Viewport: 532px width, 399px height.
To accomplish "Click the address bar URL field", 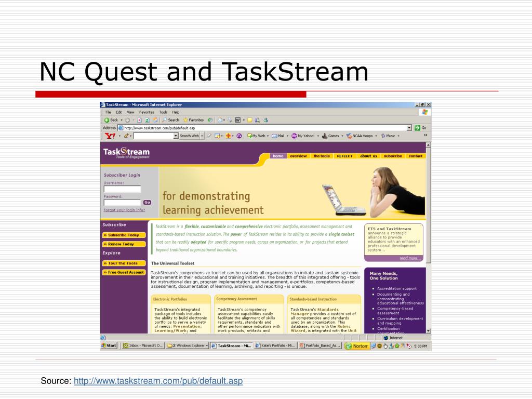I will point(264,128).
